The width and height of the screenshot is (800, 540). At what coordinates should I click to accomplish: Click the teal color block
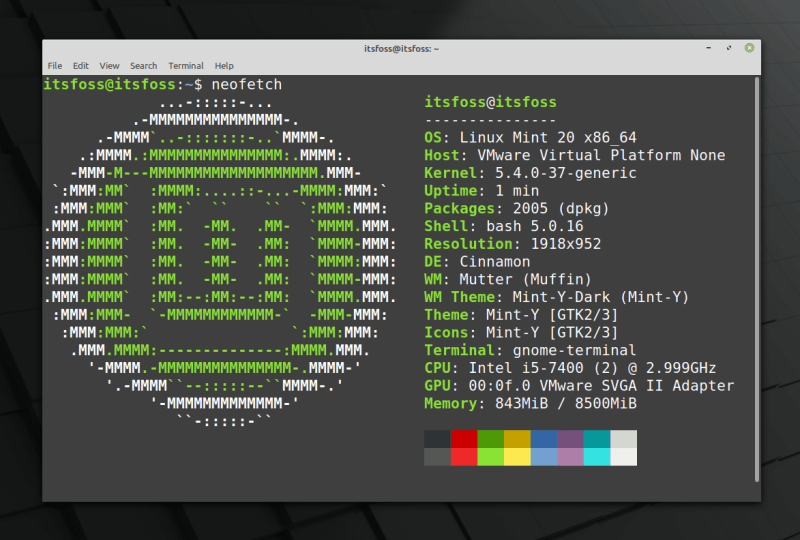[597, 439]
